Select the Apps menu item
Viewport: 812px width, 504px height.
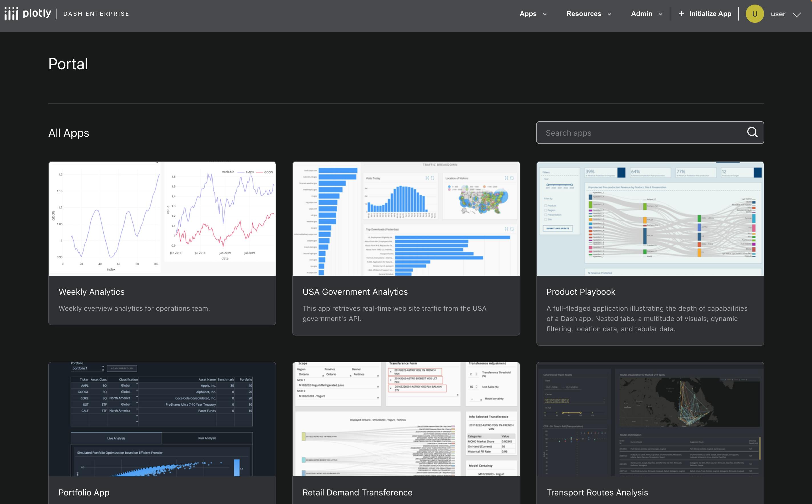click(528, 14)
